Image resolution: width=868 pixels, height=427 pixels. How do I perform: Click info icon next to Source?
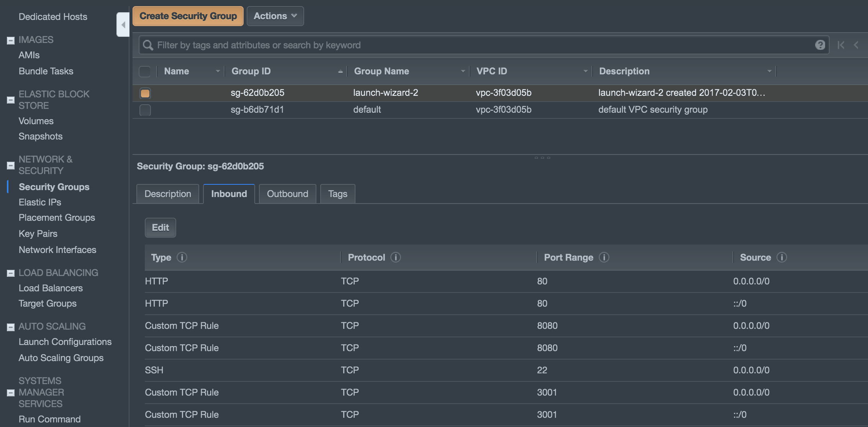click(x=782, y=257)
